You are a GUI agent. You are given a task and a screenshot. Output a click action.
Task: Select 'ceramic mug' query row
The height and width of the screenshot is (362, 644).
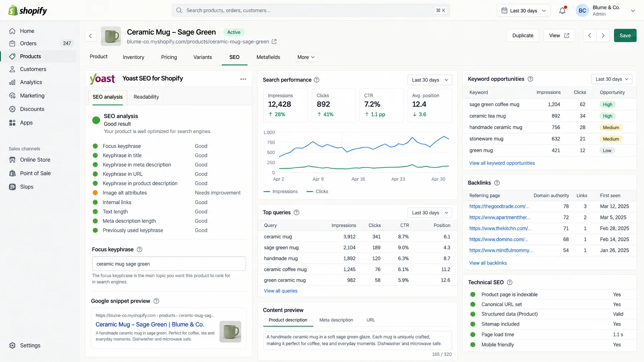[x=357, y=237]
